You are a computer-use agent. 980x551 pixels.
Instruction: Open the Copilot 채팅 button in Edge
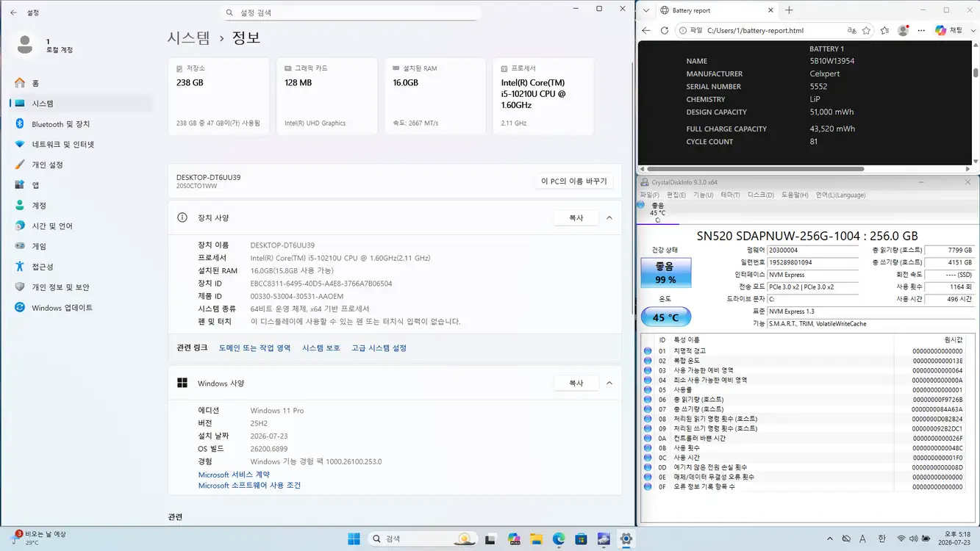pyautogui.click(x=949, y=30)
